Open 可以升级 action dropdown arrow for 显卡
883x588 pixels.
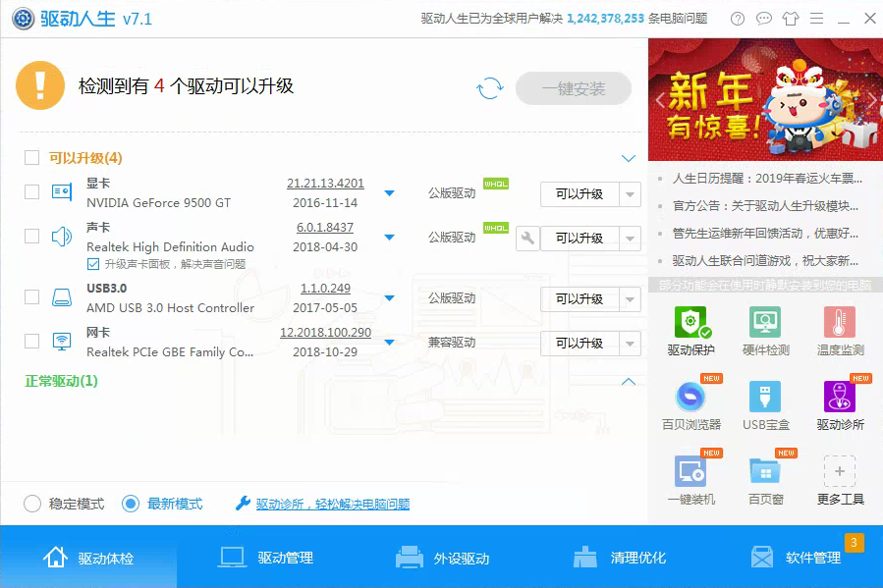tap(630, 194)
